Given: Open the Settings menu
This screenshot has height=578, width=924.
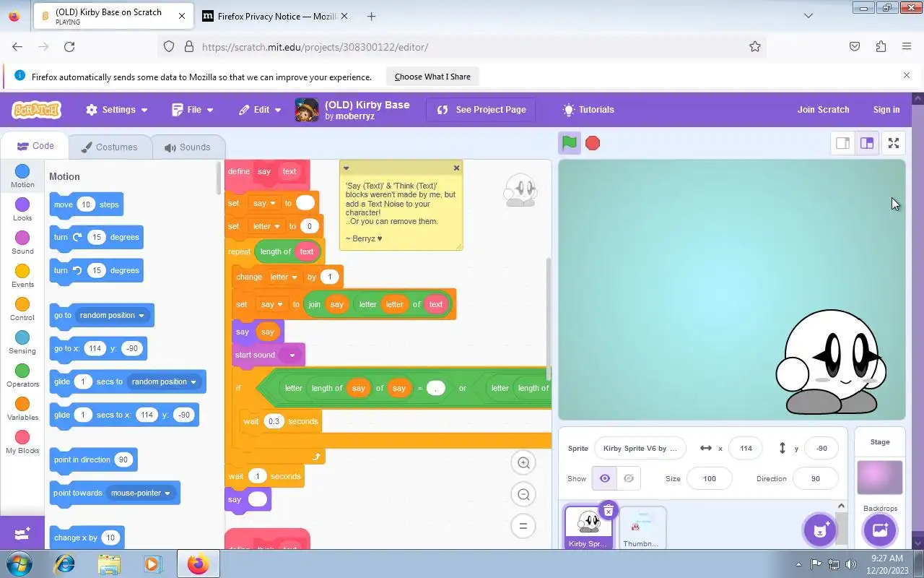Looking at the screenshot, I should [116, 110].
